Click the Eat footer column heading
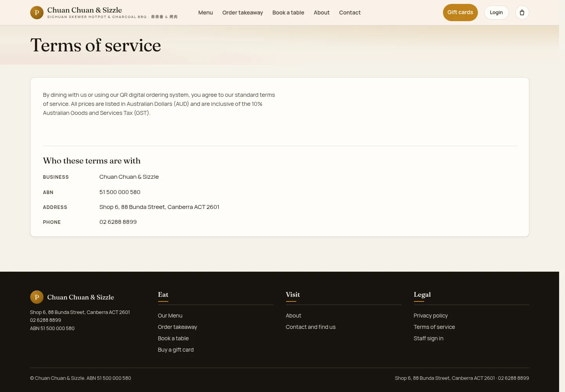This screenshot has height=392, width=565. tap(163, 294)
